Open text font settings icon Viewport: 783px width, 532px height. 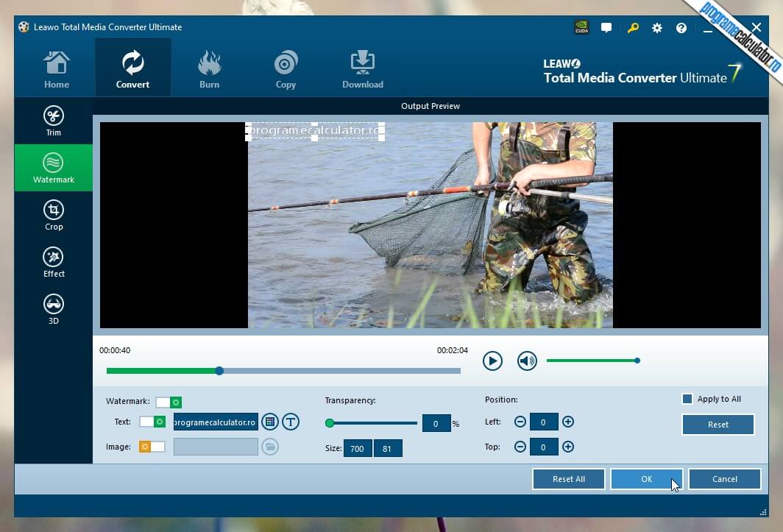pos(291,422)
